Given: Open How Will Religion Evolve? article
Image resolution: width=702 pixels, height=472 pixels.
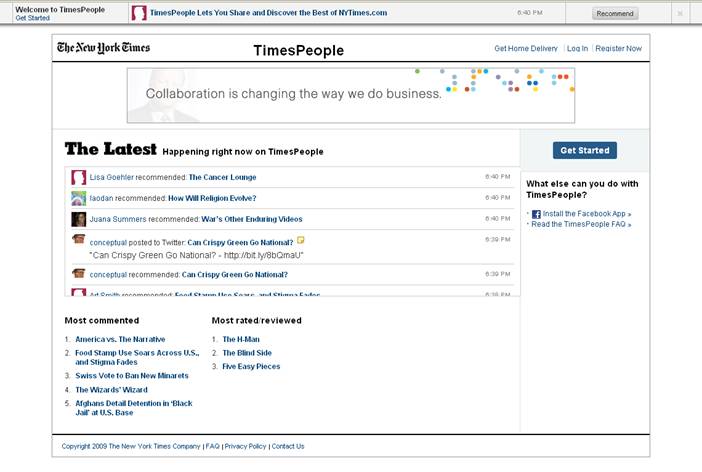Looking at the screenshot, I should pyautogui.click(x=212, y=198).
